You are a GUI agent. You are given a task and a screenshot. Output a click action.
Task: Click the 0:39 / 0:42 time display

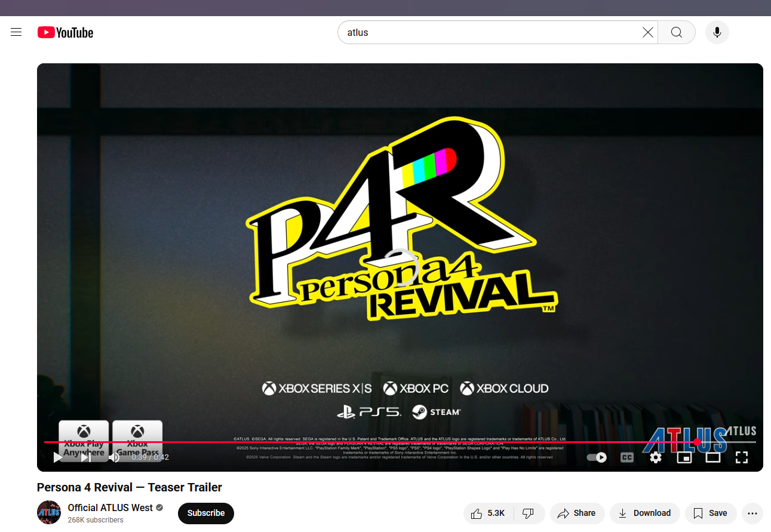150,457
